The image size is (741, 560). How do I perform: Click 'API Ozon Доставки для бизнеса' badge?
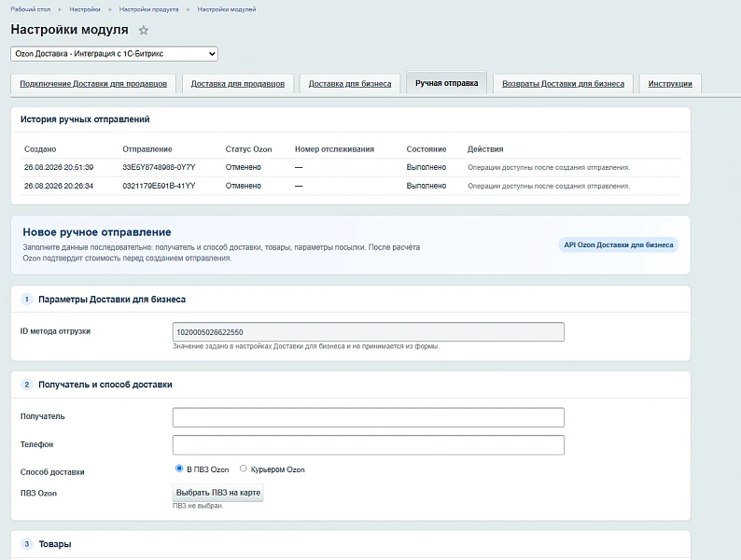[x=618, y=245]
